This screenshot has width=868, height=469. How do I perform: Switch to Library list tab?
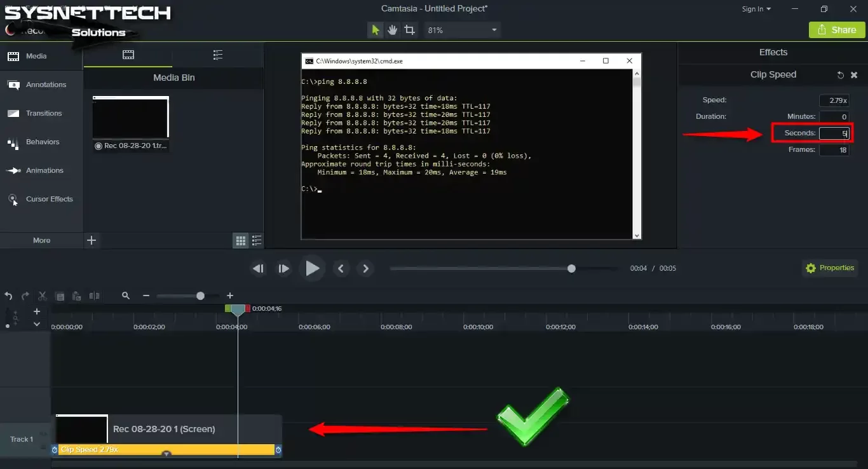click(218, 55)
